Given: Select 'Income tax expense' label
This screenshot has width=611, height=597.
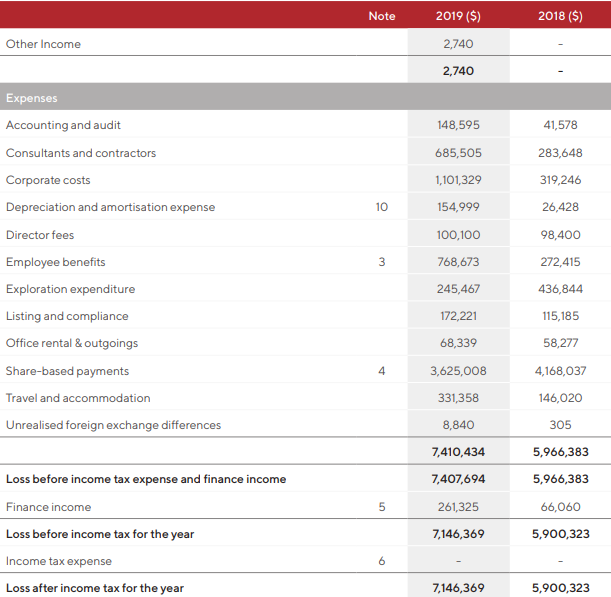Looking at the screenshot, I should (x=59, y=562).
